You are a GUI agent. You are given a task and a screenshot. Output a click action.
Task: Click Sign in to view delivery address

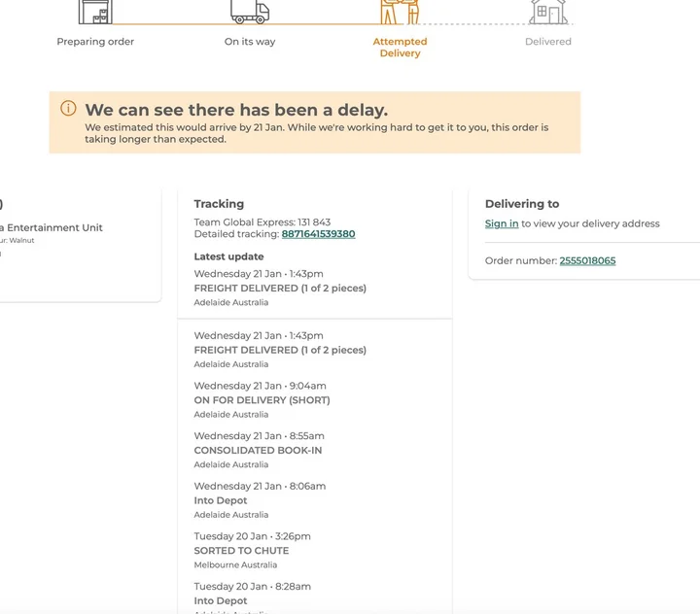[x=502, y=223]
